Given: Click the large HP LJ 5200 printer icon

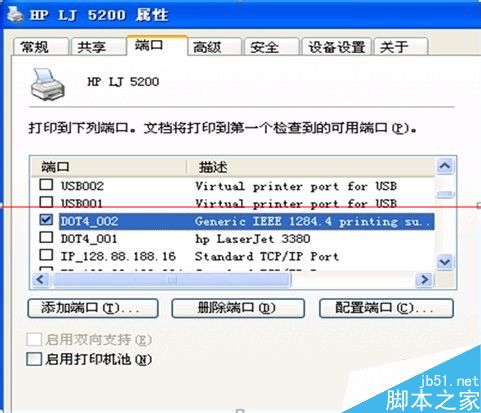Looking at the screenshot, I should [x=47, y=85].
